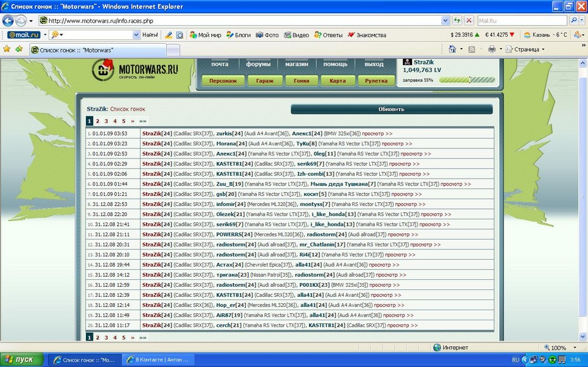Open the @mail.ru logo dropdown arrow
588x367 pixels.
(x=45, y=35)
